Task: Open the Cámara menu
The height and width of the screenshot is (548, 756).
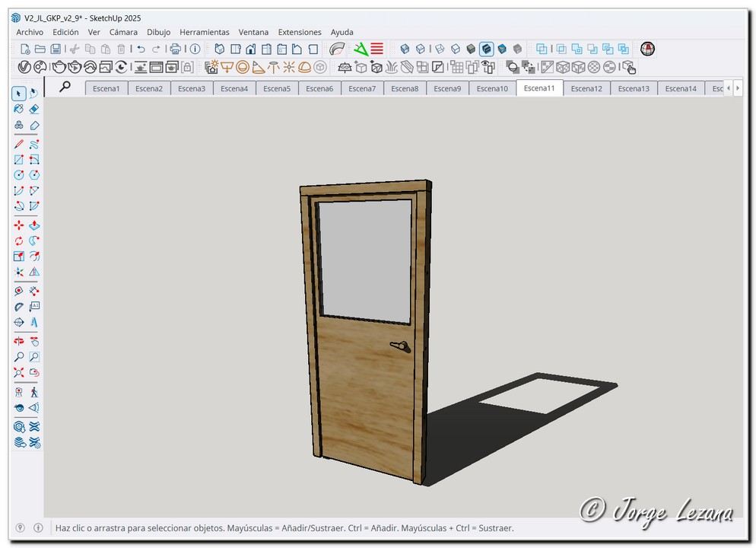Action: pyautogui.click(x=123, y=32)
